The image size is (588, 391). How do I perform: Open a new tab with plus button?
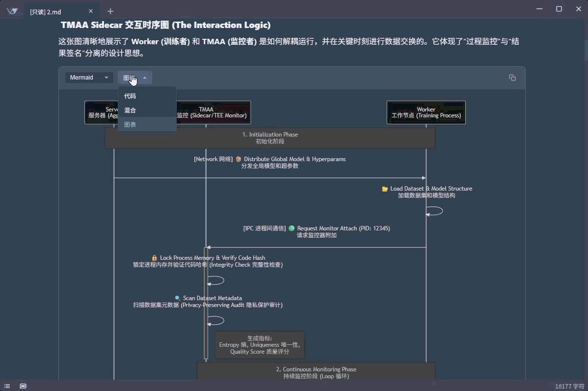[x=110, y=11]
